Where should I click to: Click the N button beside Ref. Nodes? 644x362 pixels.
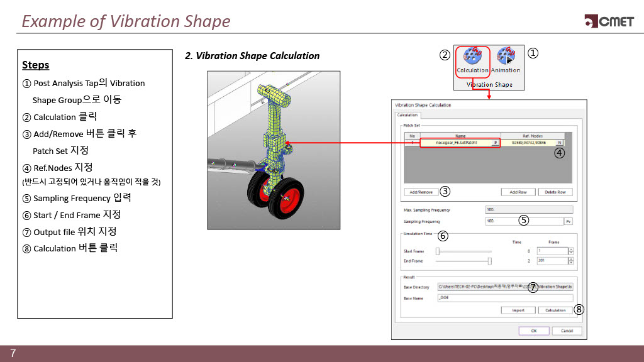[558, 143]
